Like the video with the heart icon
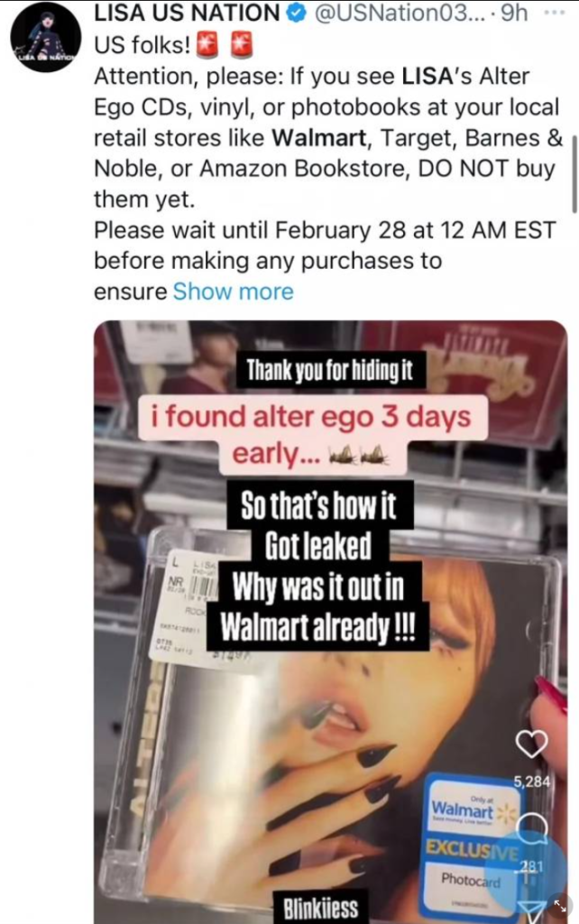Image resolution: width=579 pixels, height=924 pixels. coord(531,744)
